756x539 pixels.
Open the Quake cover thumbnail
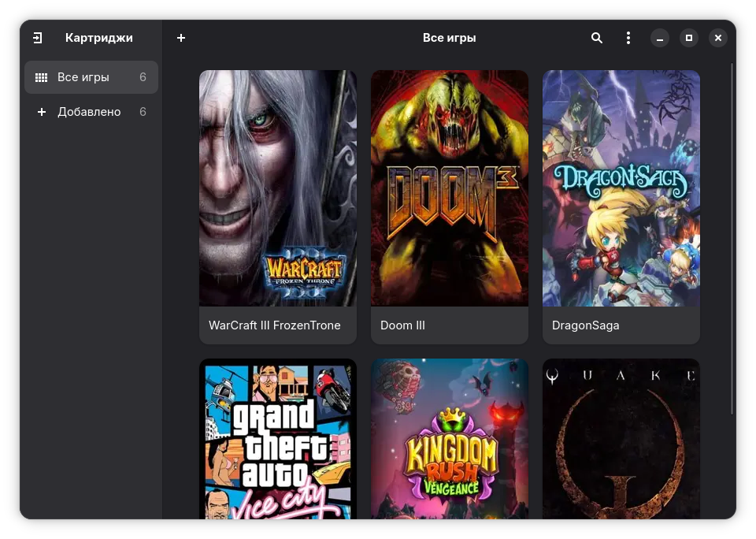coord(621,439)
